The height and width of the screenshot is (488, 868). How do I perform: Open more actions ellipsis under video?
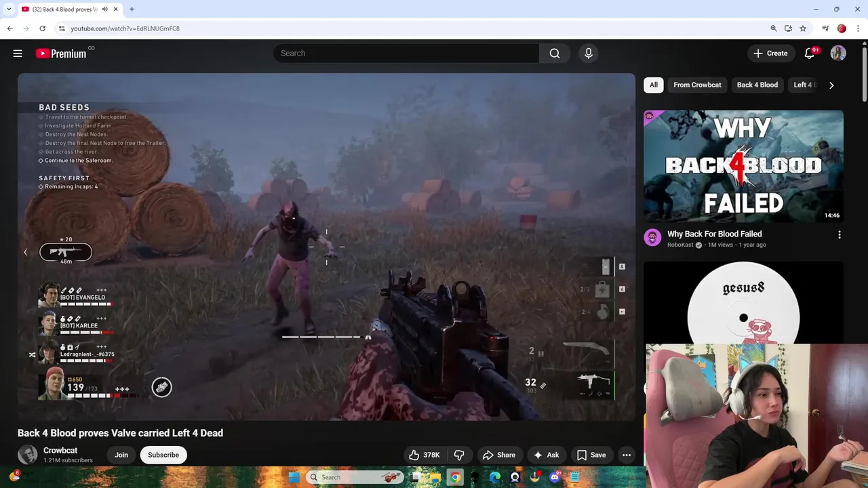(x=627, y=455)
